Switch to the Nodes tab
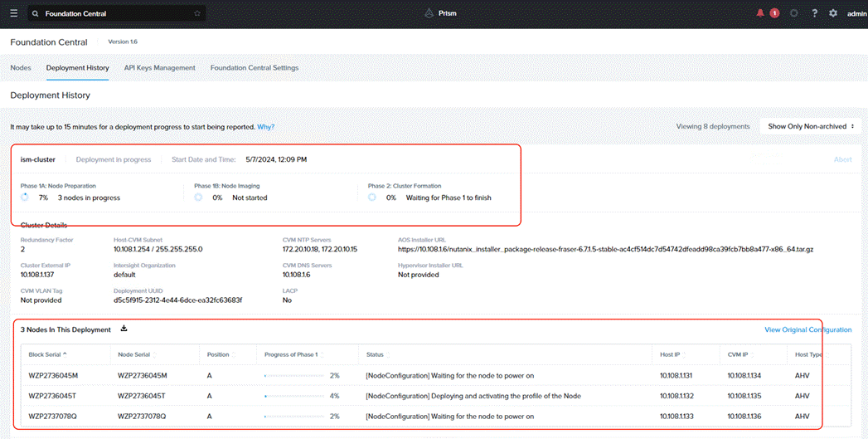 click(21, 67)
